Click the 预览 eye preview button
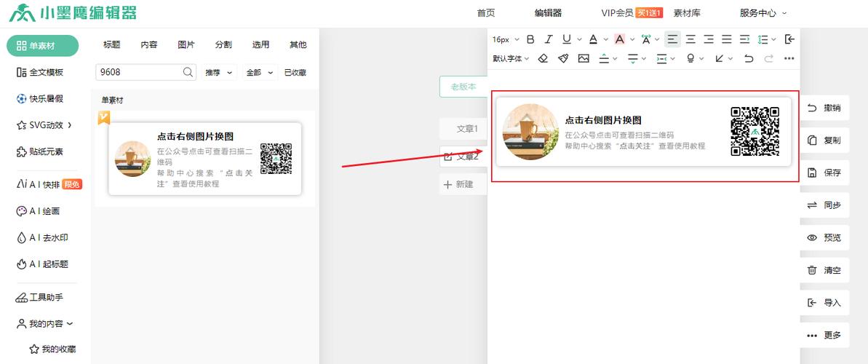Image resolution: width=868 pixels, height=364 pixels. pyautogui.click(x=824, y=237)
